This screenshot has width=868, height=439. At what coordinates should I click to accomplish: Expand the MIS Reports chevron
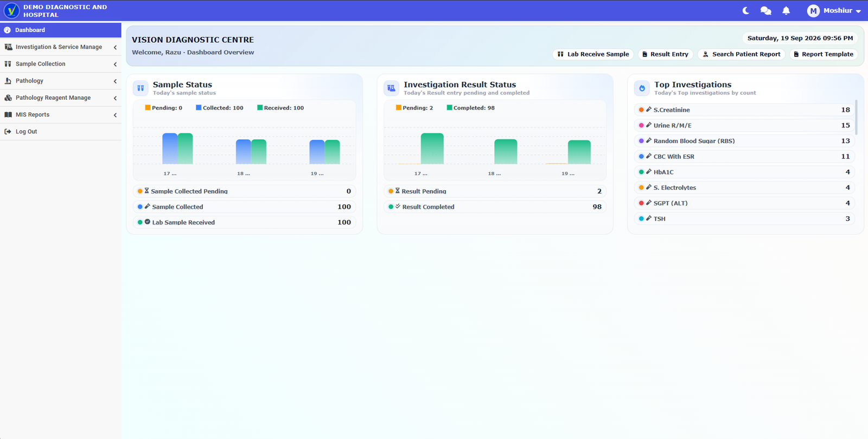(x=115, y=115)
